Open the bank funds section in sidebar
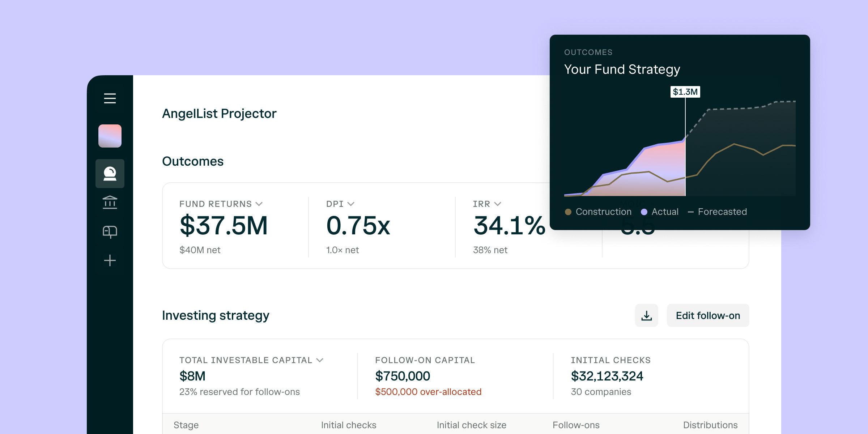This screenshot has width=868, height=434. 110,203
